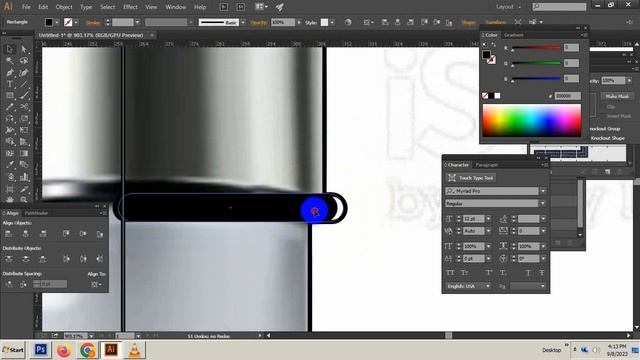The image size is (640, 360).
Task: Toggle All Caps in Character panel
Action: pyautogui.click(x=450, y=273)
